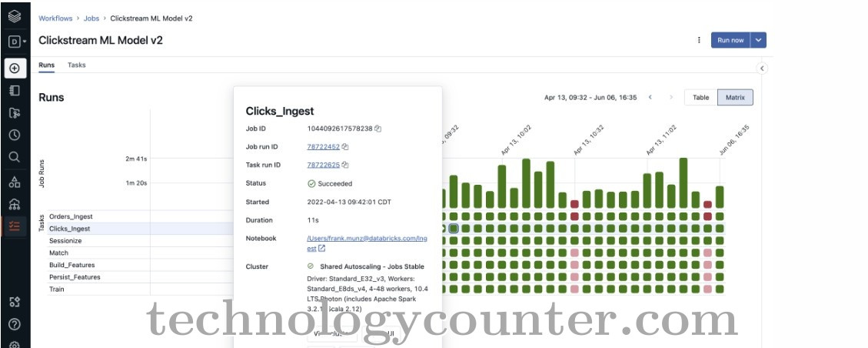
Task: Click the date range Apr 13, 09:32 - Jun 06, 16:35
Action: pyautogui.click(x=590, y=98)
